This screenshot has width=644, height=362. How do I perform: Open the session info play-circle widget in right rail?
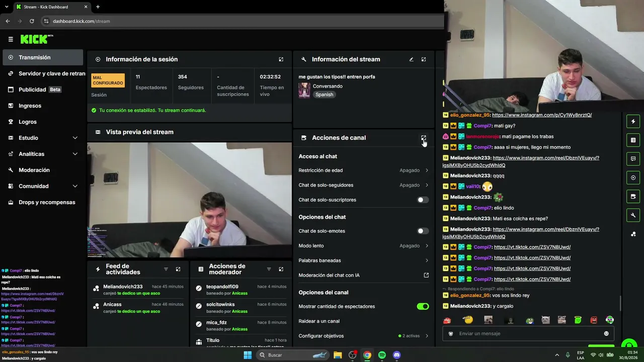pos(633,177)
